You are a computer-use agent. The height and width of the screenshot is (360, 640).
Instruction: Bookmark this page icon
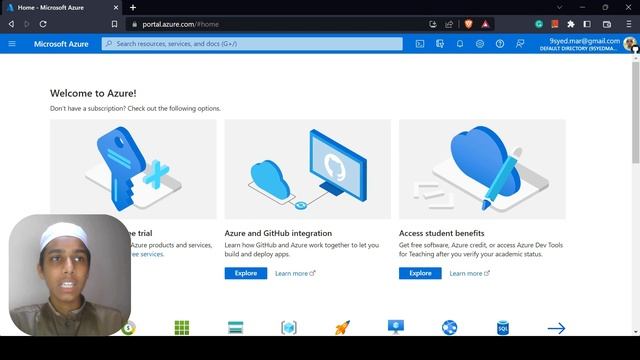coord(114,24)
